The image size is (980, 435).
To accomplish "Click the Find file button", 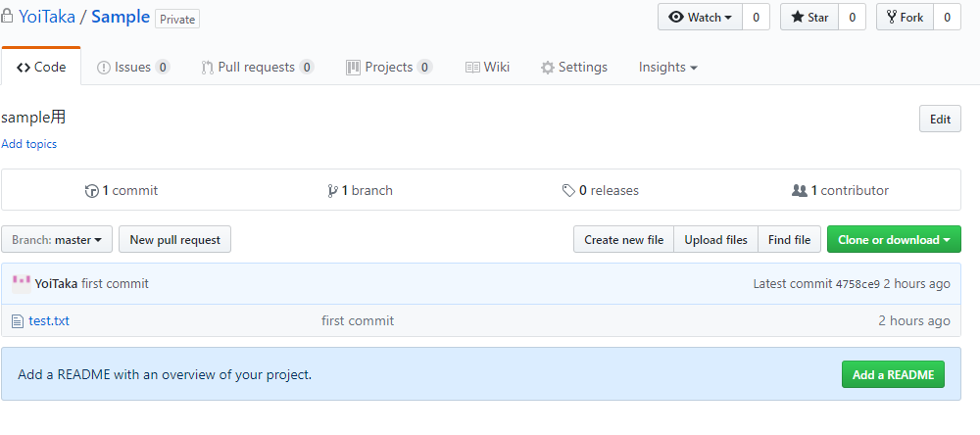I will [x=789, y=239].
